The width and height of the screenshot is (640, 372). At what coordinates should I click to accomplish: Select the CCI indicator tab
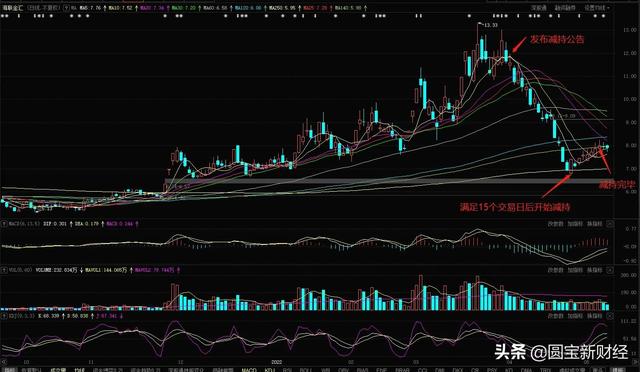coord(422,370)
